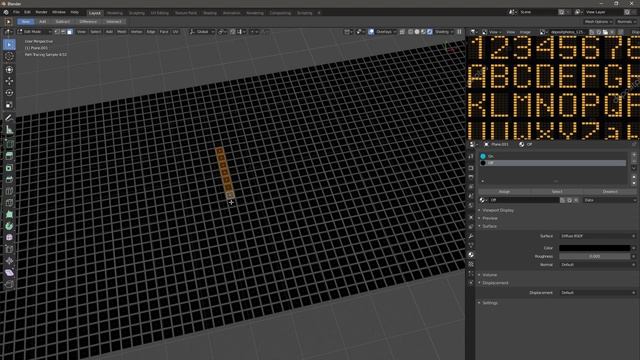Image resolution: width=640 pixels, height=360 pixels.
Task: Switch to the UV Editing workspace tab
Action: [x=160, y=13]
